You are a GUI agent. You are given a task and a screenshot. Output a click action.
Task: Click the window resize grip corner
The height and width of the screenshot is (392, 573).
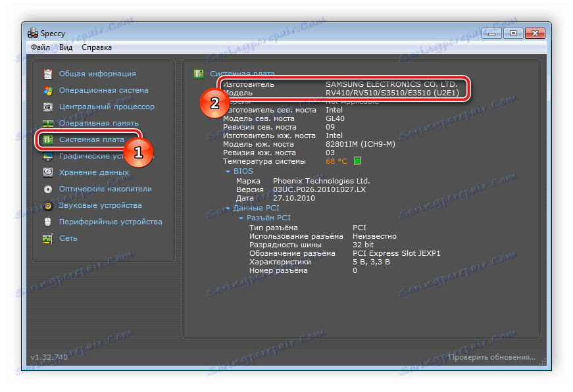click(x=543, y=362)
